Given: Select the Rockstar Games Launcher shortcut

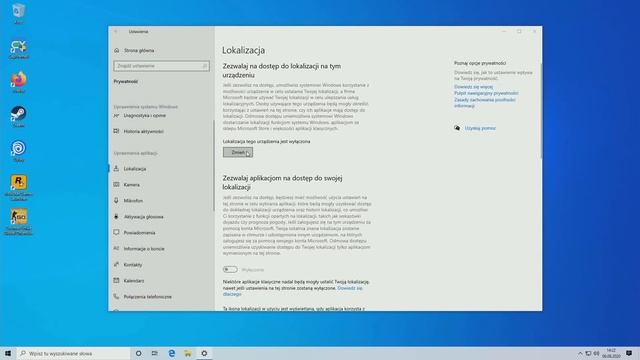Looking at the screenshot, I should pyautogui.click(x=18, y=188).
